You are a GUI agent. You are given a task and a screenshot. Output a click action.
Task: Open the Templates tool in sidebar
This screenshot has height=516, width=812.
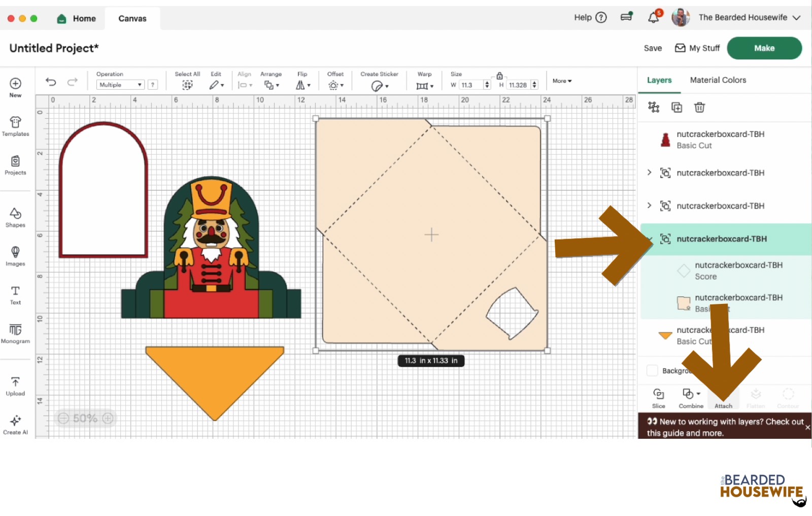click(x=15, y=126)
